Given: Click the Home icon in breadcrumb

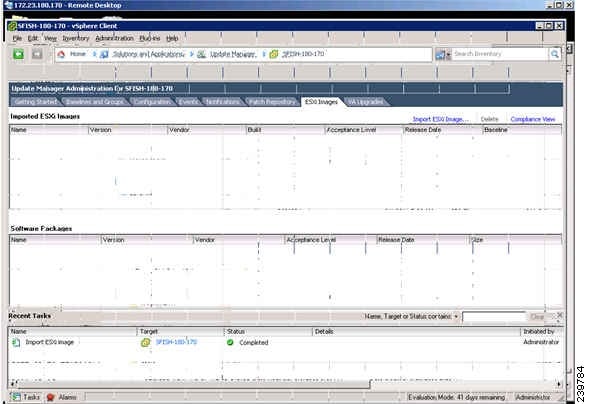Looking at the screenshot, I should tap(61, 54).
